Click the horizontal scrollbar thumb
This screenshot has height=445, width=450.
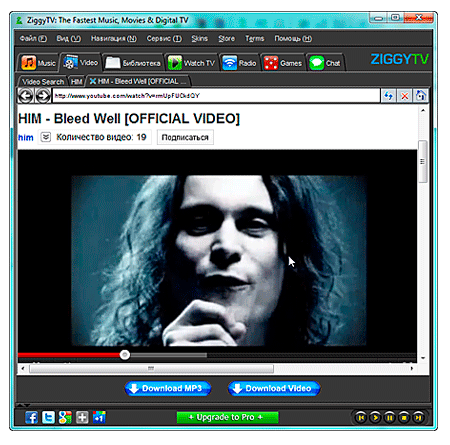click(151, 368)
